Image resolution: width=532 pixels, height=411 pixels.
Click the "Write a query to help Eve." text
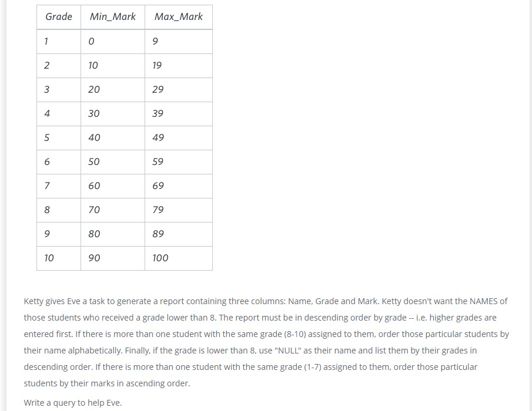(x=73, y=403)
